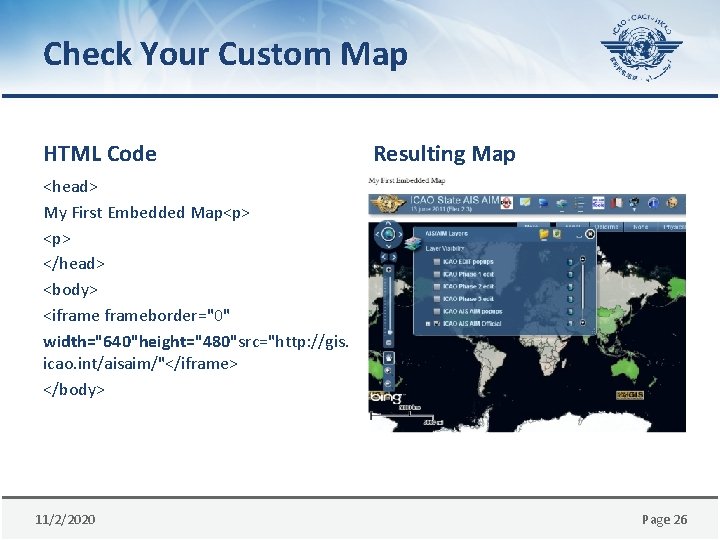Open the options icon in the ICAO EDIT popups row

tap(570, 262)
